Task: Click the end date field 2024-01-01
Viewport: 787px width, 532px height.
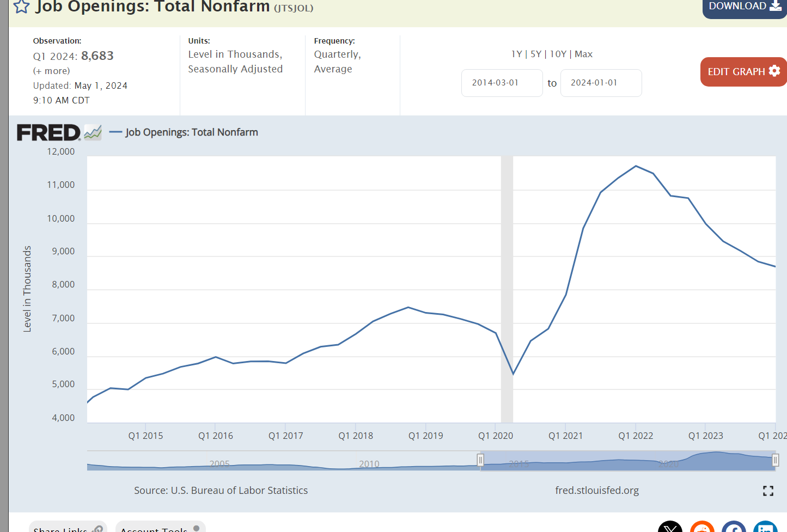Action: coord(601,83)
